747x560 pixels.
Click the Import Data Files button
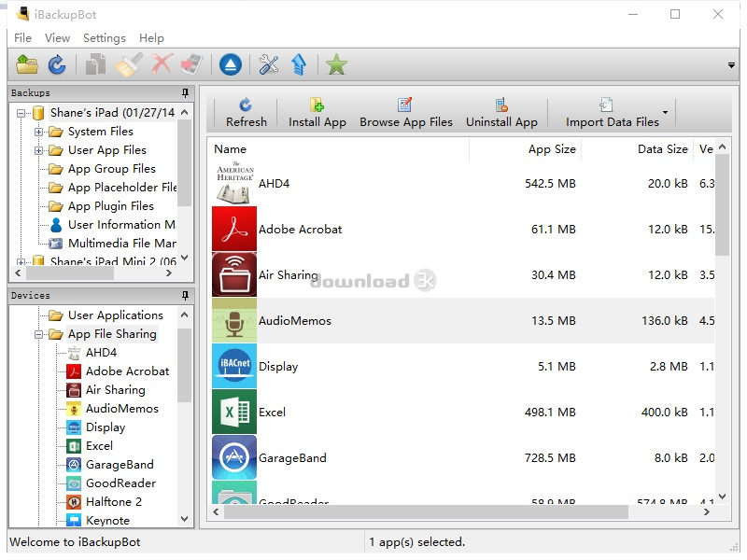coord(613,113)
